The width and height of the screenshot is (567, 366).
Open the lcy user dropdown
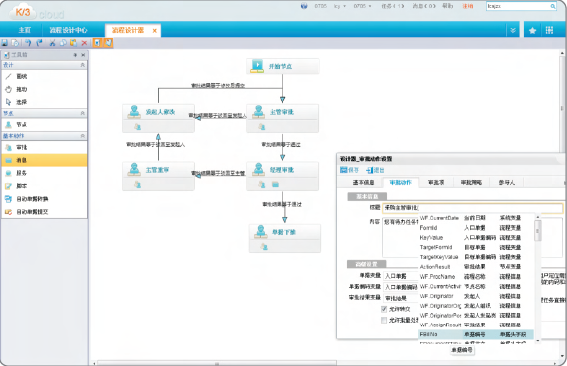pos(340,6)
